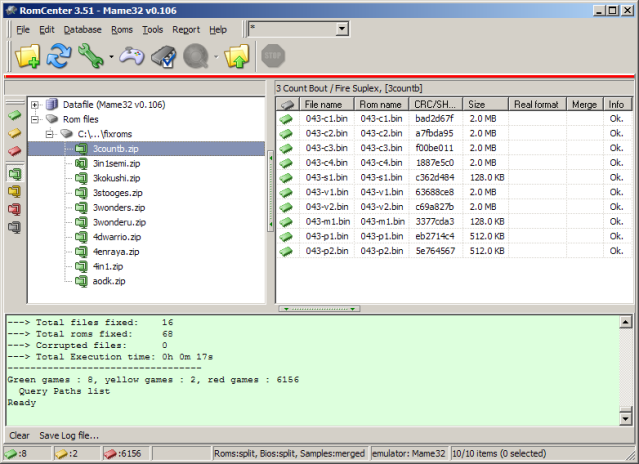Select 3wonderu.zip in the tree
This screenshot has width=639, height=464.
[x=119, y=222]
